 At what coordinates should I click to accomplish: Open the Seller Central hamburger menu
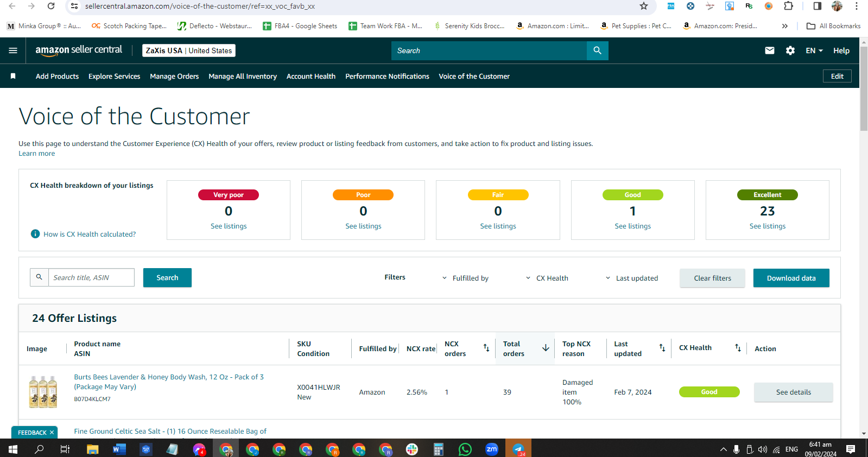click(13, 50)
